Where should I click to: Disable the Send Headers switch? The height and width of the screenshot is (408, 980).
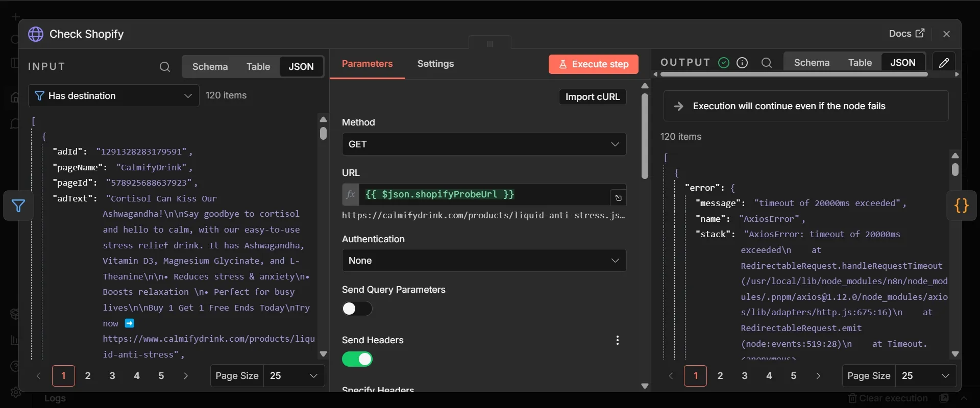tap(357, 359)
